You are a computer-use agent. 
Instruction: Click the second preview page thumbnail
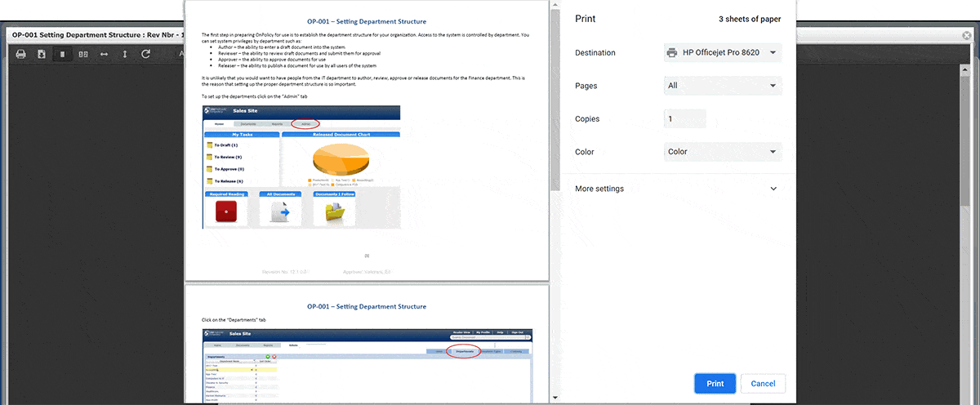point(367,345)
